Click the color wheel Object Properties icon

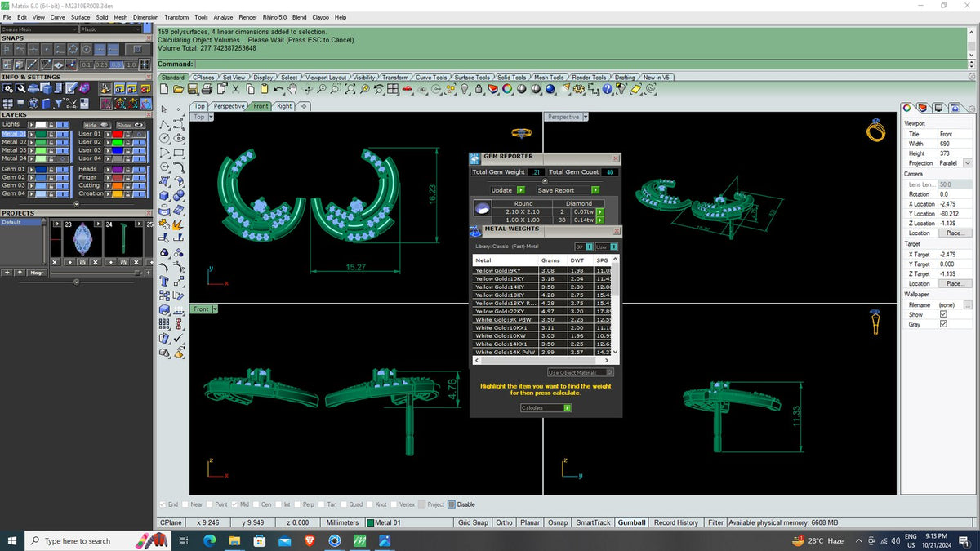507,88
